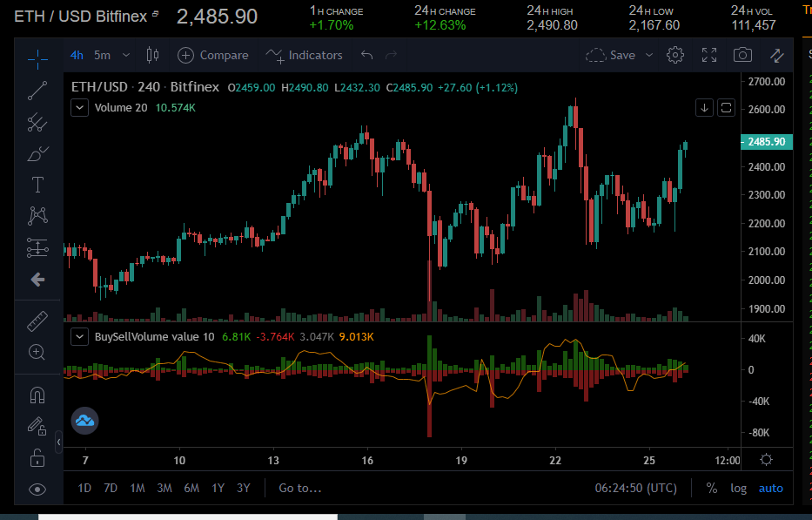
Task: Select the brush drawing tool
Action: (x=37, y=153)
